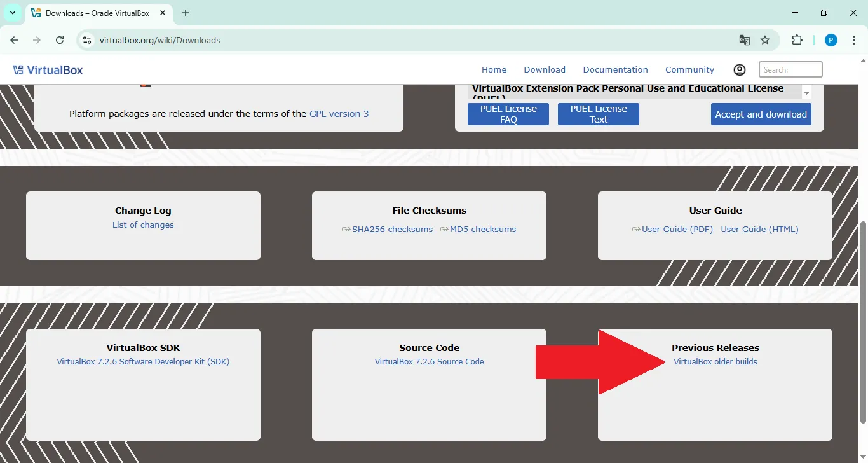Follow the GPL version 3 link
868x463 pixels.
(339, 113)
